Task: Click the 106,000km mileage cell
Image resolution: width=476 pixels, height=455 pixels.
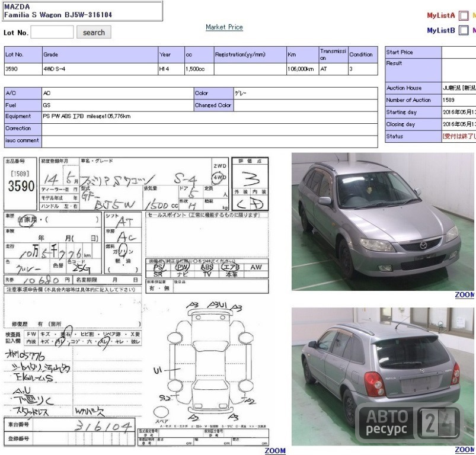Action: (x=303, y=69)
